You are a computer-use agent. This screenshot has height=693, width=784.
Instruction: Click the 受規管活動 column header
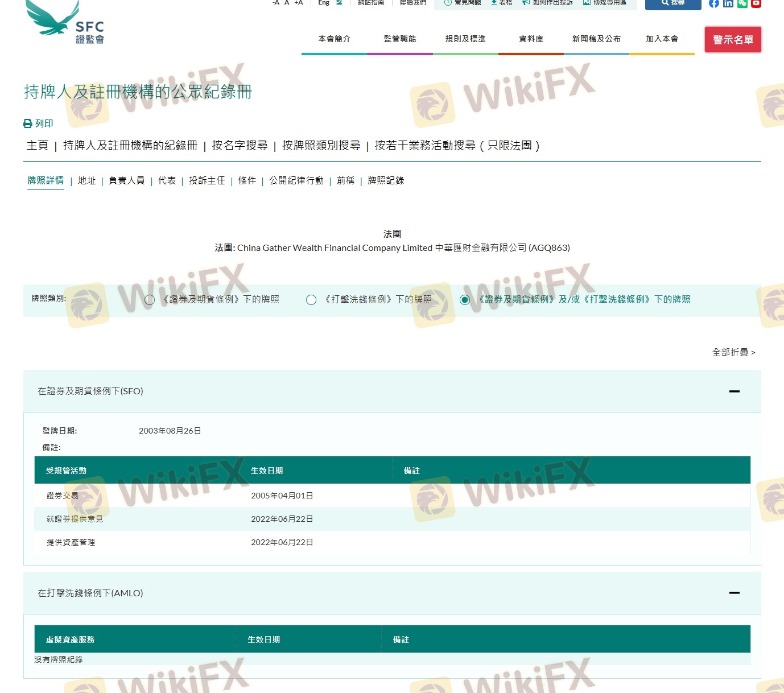point(67,471)
